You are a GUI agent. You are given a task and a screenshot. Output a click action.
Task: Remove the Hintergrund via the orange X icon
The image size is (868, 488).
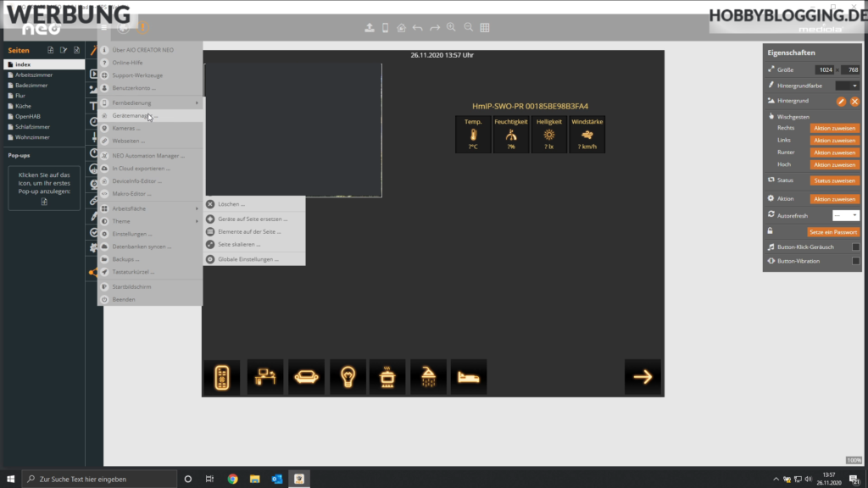click(x=855, y=100)
